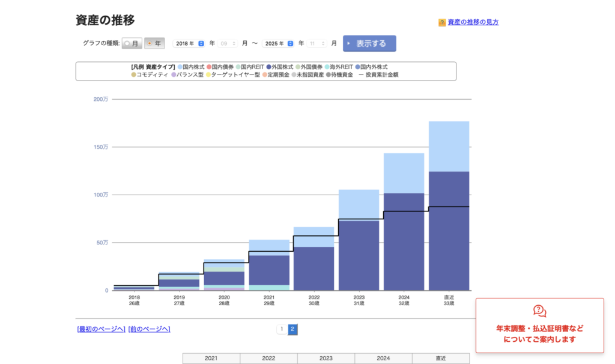Viewport: 615px width, 364px height.
Task: Follow the 前のページへ link
Action: [x=149, y=329]
